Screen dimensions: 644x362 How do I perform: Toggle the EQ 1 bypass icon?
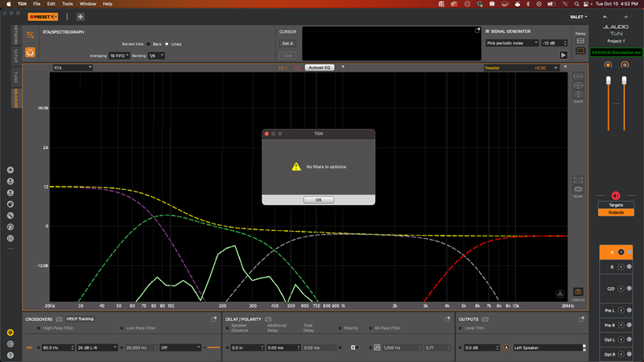297,68
